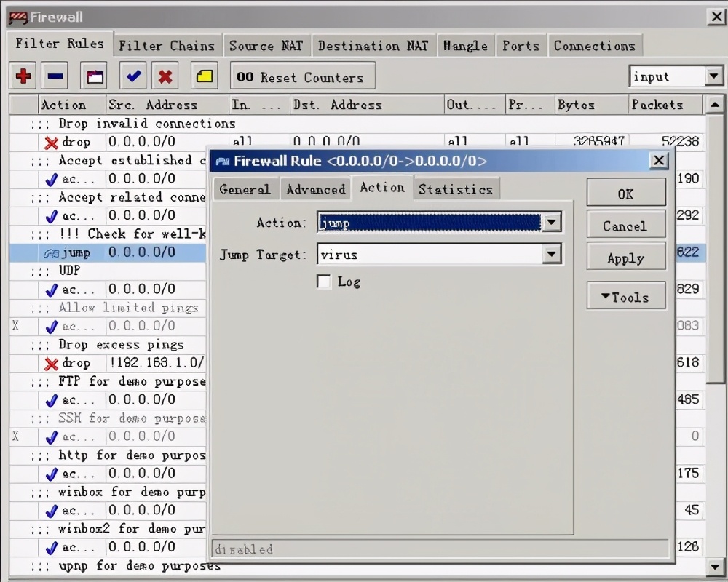Image resolution: width=728 pixels, height=582 pixels.
Task: Expand the Action dropdown arrow
Action: pyautogui.click(x=553, y=223)
